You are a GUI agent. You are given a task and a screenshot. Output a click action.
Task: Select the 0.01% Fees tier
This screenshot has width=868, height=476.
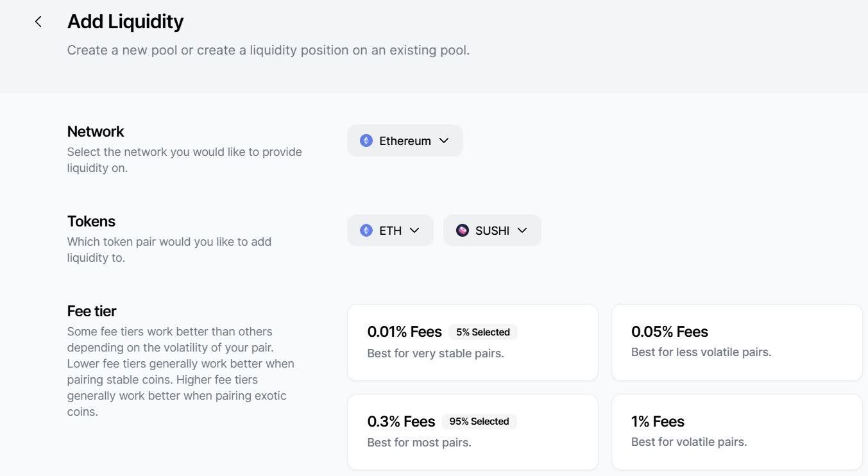472,343
